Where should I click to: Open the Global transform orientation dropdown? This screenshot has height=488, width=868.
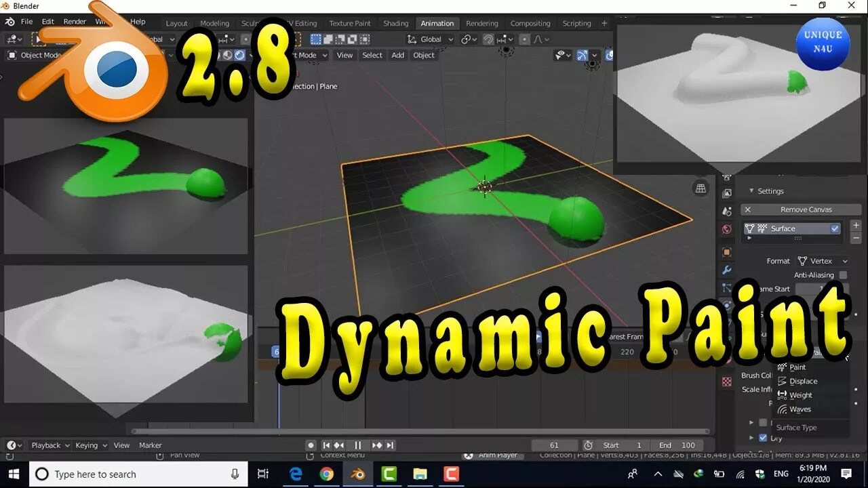click(431, 39)
